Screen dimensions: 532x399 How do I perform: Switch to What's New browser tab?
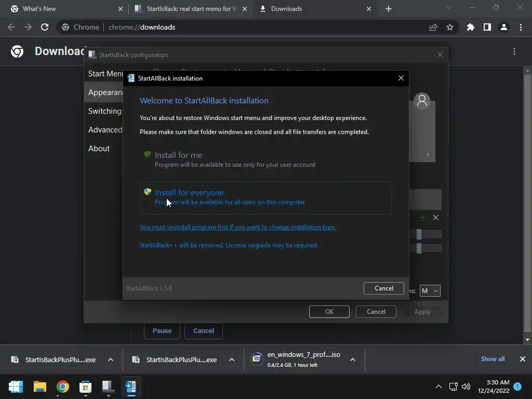64,9
